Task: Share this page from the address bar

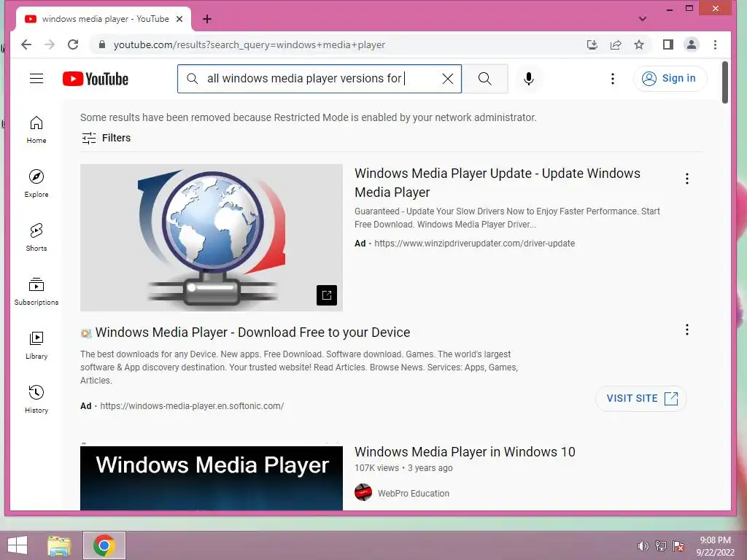Action: coord(616,44)
